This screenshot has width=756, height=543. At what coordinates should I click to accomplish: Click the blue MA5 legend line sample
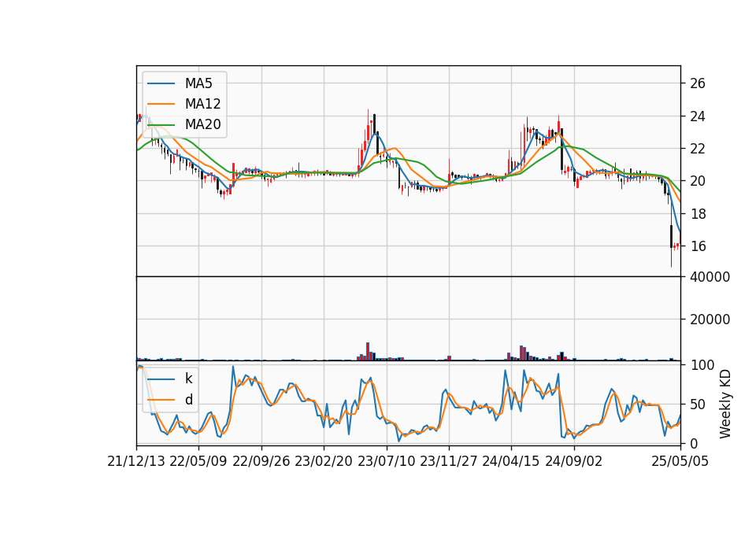(161, 83)
